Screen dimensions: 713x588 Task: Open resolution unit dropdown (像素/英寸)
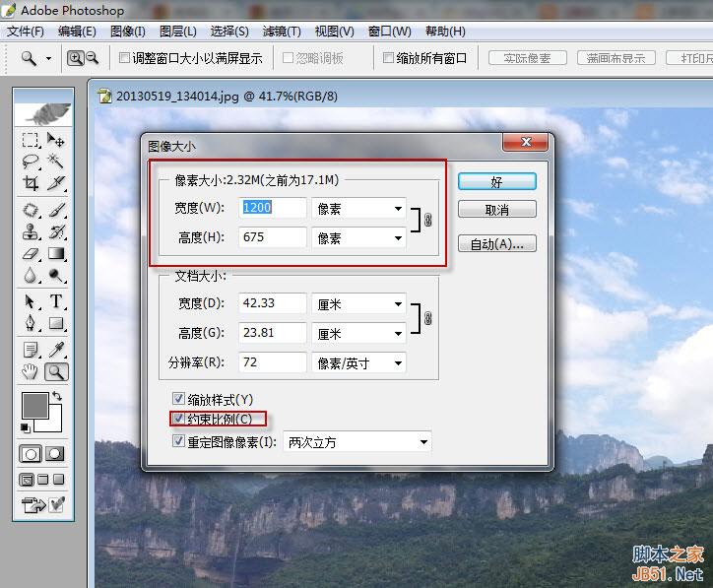[358, 362]
